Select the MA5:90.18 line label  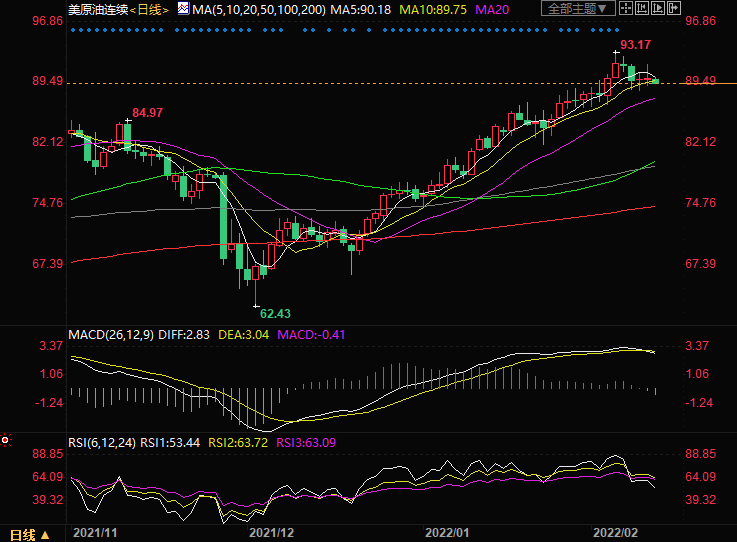pos(361,9)
